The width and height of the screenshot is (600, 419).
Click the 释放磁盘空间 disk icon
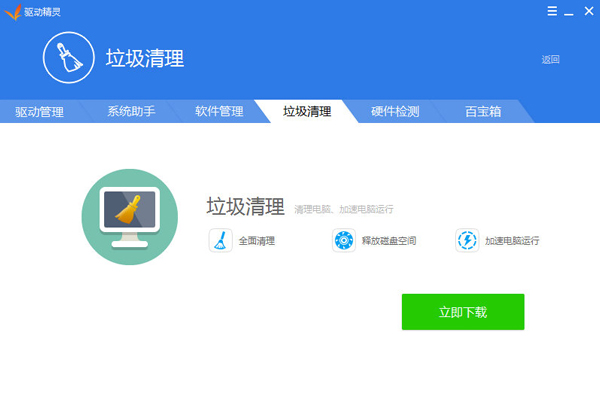[343, 241]
